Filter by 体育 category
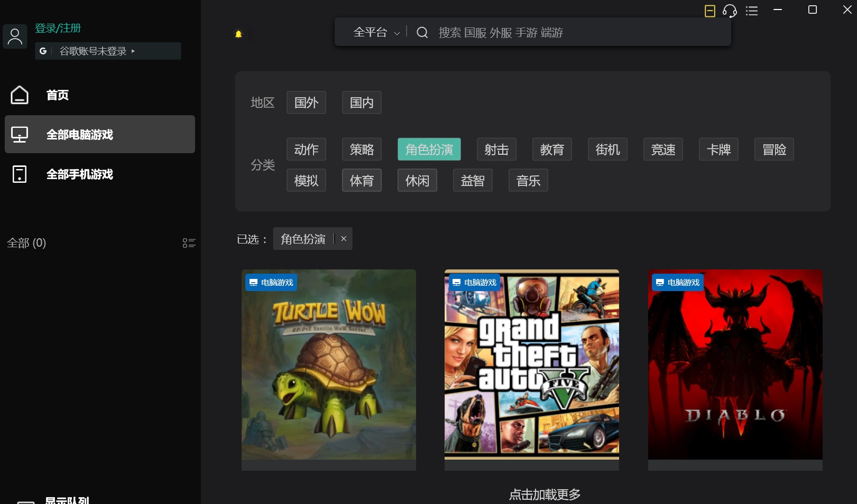 [x=362, y=181]
